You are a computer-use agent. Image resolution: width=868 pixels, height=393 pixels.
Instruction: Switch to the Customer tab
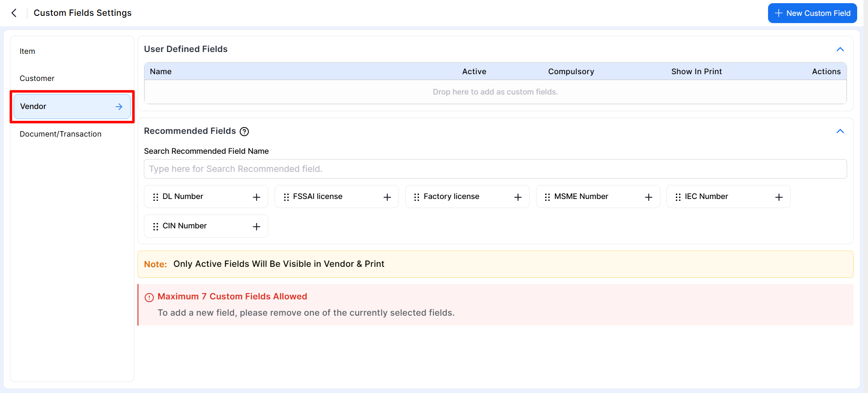[37, 79]
